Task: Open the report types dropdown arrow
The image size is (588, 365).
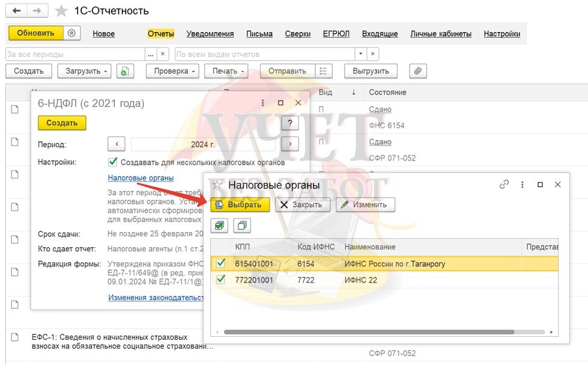Action: point(361,54)
